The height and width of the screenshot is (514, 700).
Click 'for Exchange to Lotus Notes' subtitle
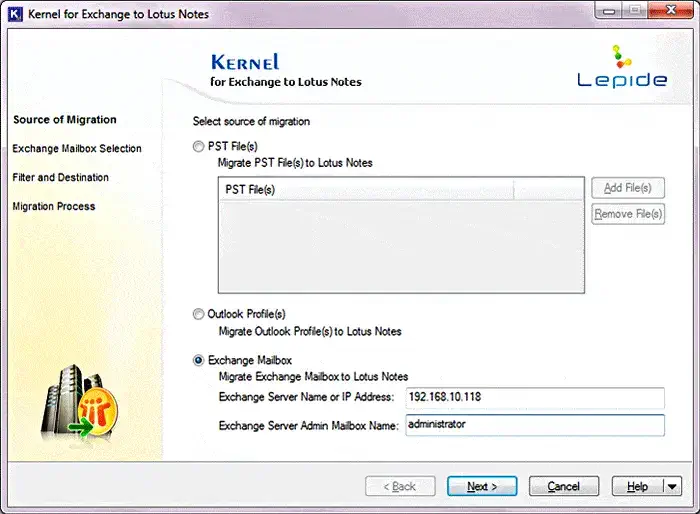286,82
